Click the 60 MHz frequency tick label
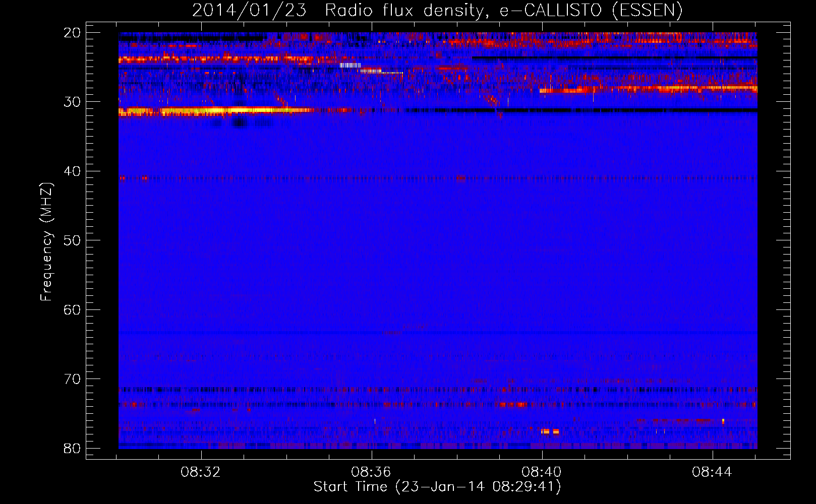816x504 pixels. 72,309
